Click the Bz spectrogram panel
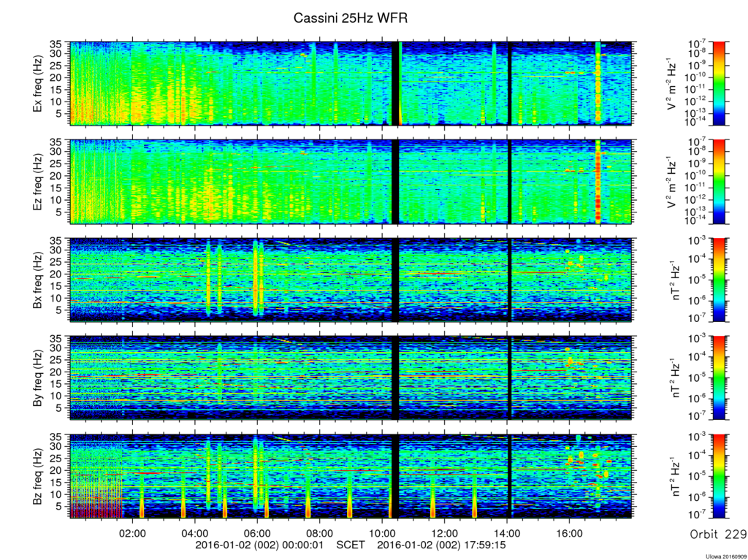Screen dimensions: 748x560 (x=351, y=476)
